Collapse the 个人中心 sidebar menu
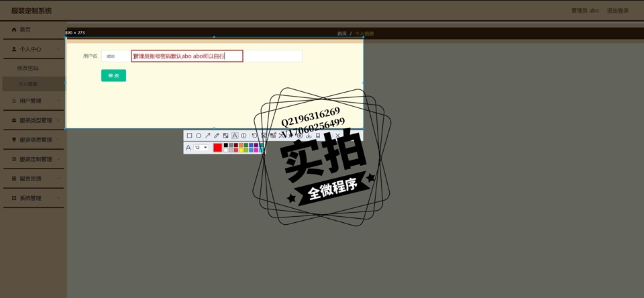 coord(33,49)
